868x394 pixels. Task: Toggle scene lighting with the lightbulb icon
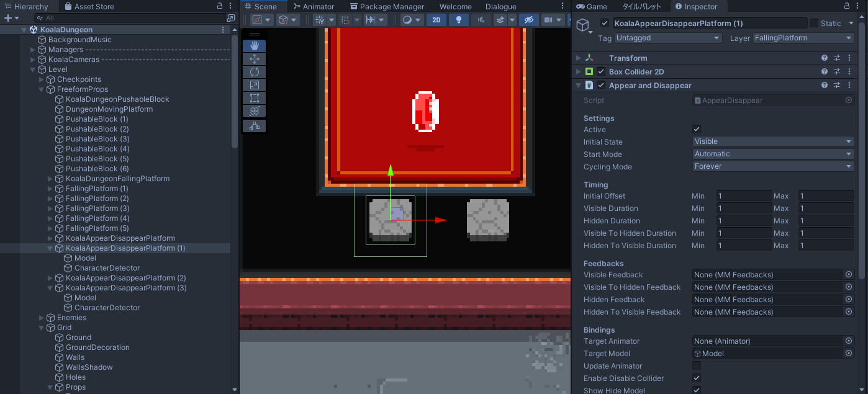(459, 20)
